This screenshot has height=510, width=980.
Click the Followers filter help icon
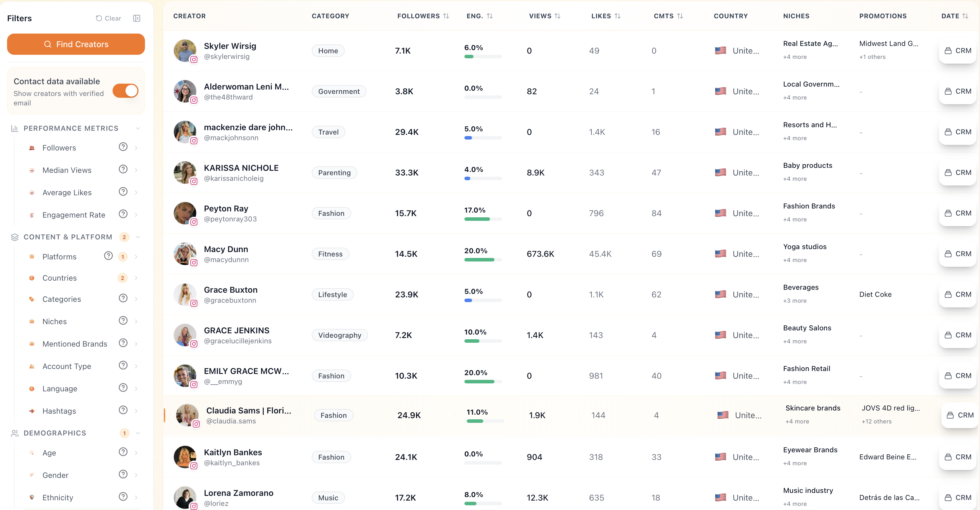pos(123,147)
